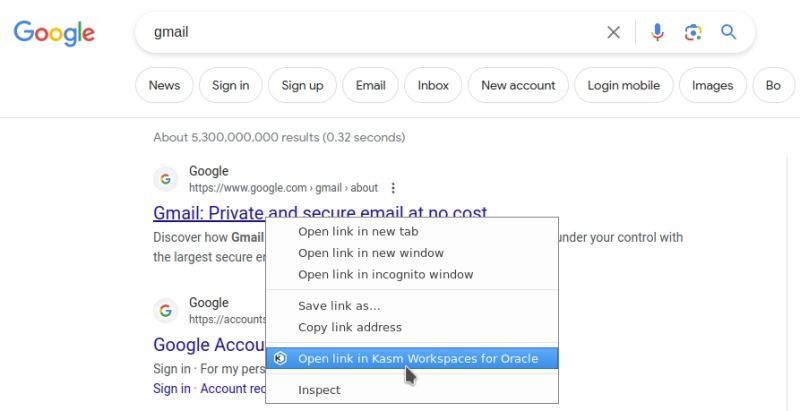The image size is (800, 411).
Task: Click the Sign in sitelink under Google Account
Action: [x=172, y=389]
